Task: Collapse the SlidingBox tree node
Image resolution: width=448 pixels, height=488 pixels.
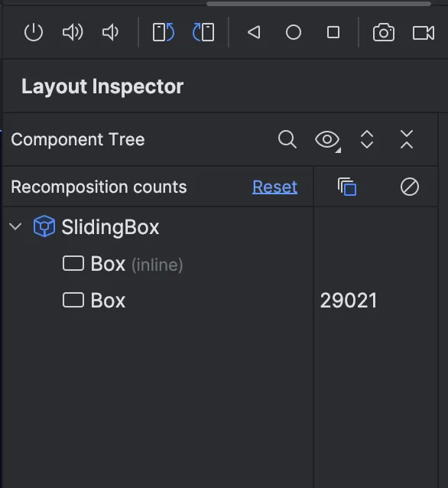Action: 15,226
